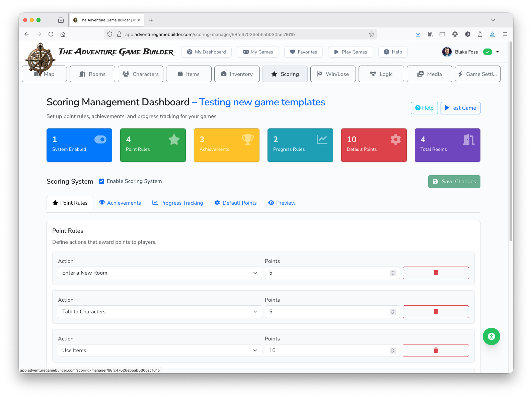Go to the home page icon
The height and width of the screenshot is (398, 532).
click(x=63, y=34)
